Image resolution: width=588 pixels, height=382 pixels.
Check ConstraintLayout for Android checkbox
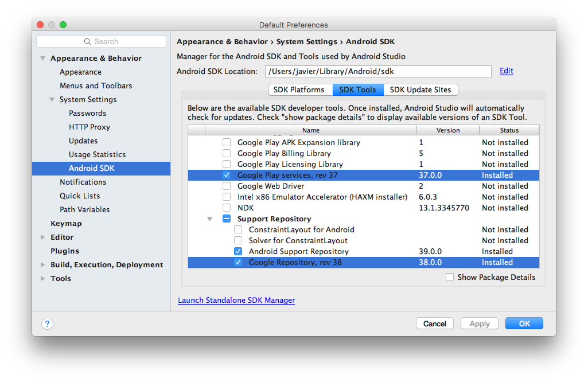tap(238, 230)
